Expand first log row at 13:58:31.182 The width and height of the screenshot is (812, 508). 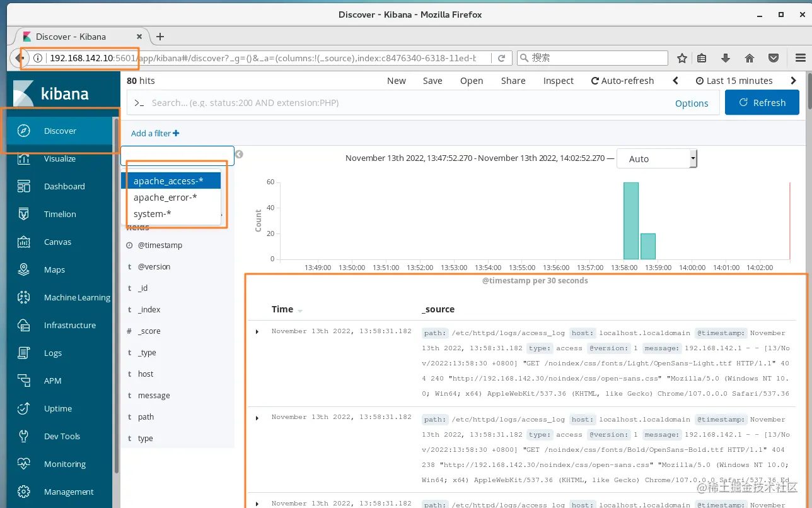click(x=257, y=332)
